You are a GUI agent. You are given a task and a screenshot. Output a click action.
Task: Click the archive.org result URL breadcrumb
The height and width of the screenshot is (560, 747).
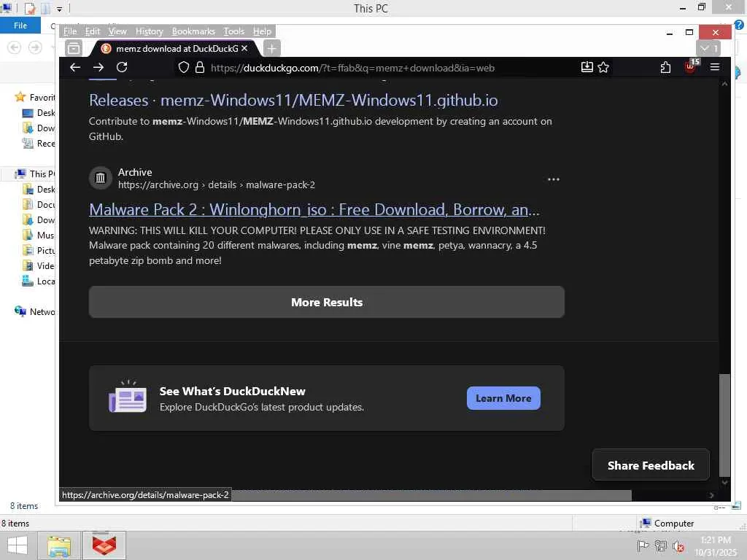[216, 184]
